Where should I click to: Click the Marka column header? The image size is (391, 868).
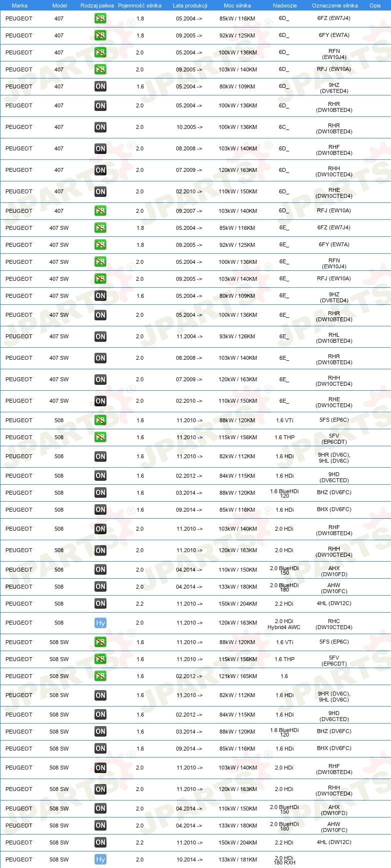(19, 5)
